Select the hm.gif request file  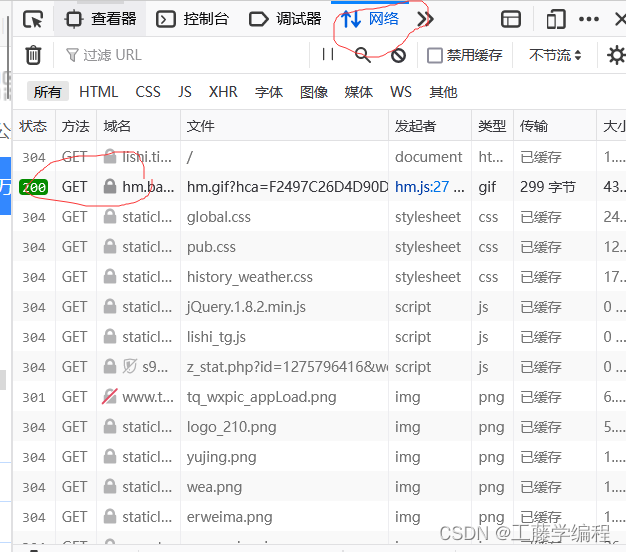(287, 187)
